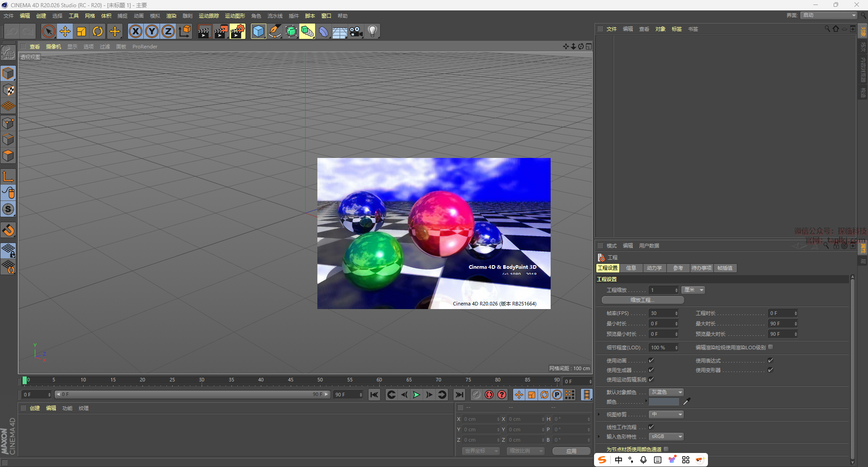868x467 pixels.
Task: Click the 缩放工程 button
Action: click(642, 300)
